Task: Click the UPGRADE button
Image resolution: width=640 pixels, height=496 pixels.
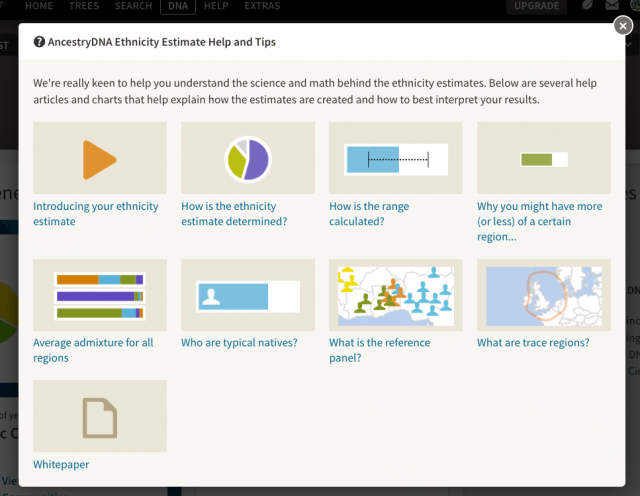Action: click(x=538, y=7)
